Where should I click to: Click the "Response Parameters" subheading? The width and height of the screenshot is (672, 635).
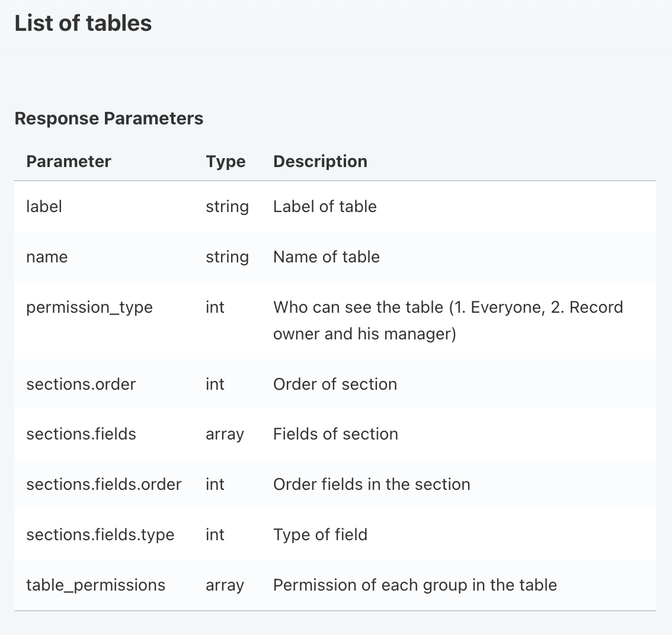(x=108, y=118)
